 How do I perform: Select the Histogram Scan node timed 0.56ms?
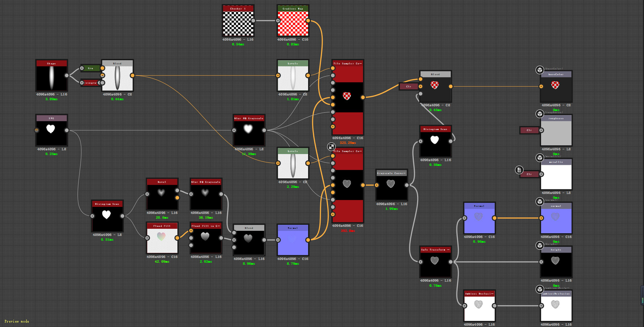(436, 141)
